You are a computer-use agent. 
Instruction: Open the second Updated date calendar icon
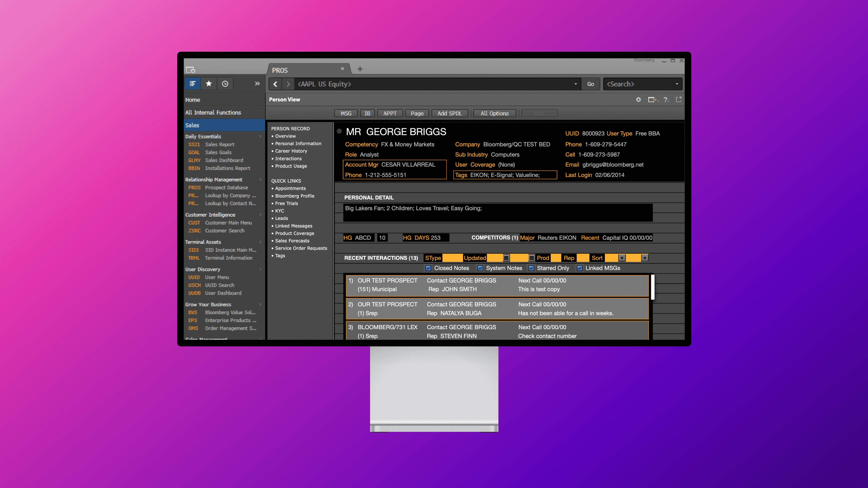(x=532, y=258)
